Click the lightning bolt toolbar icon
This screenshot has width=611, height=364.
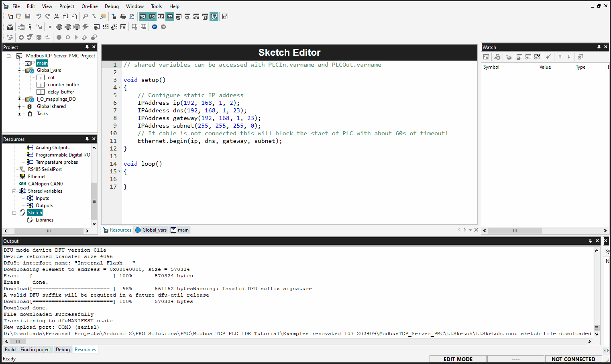coord(86,27)
